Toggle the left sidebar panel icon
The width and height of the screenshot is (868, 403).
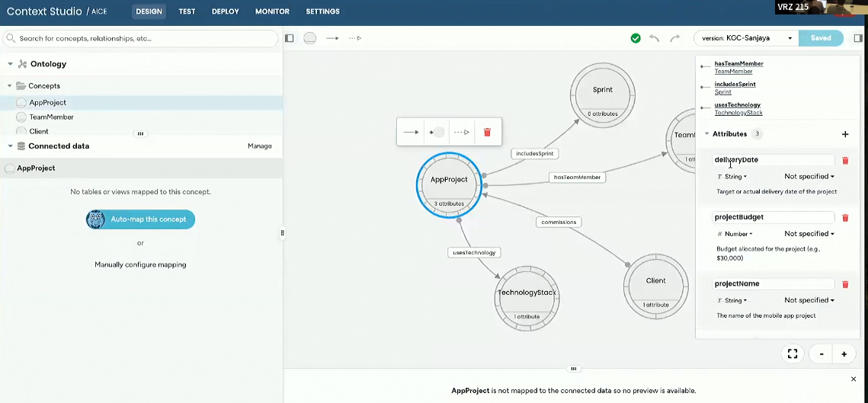289,38
